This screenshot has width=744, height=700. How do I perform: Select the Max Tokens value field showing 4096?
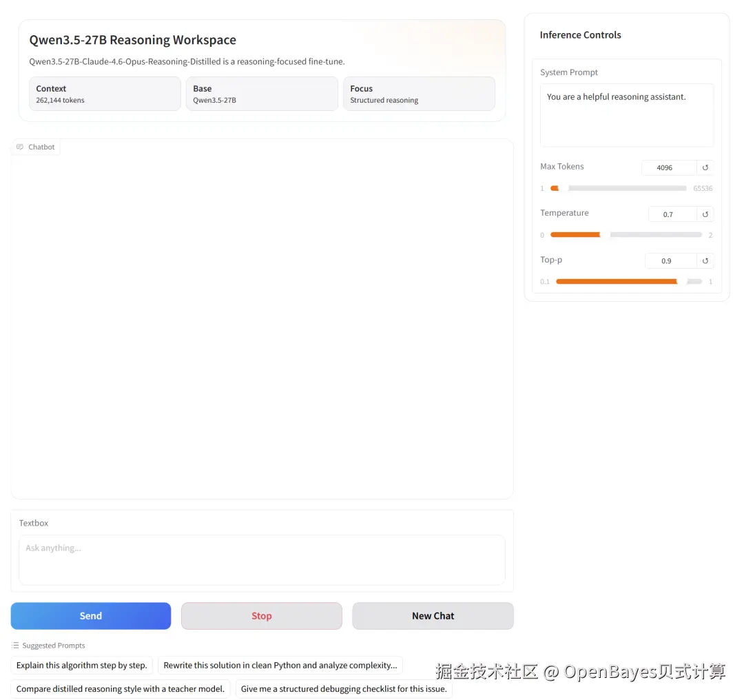point(665,167)
